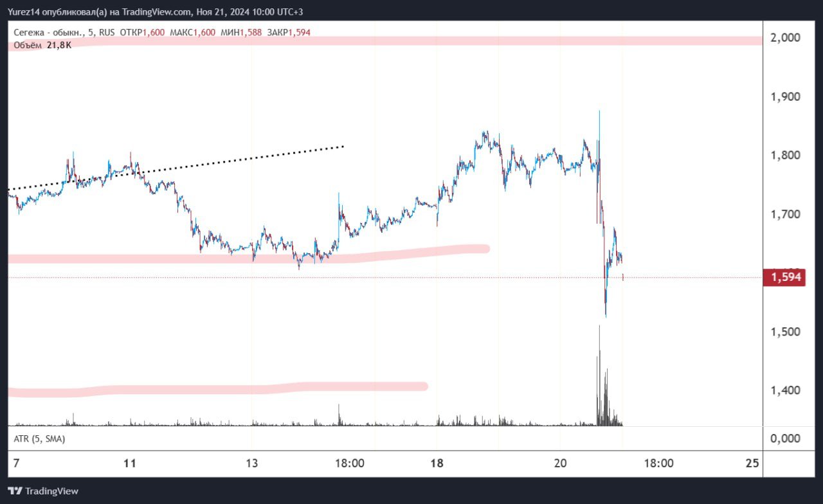Click the second 18:00 time axis label

point(658,463)
